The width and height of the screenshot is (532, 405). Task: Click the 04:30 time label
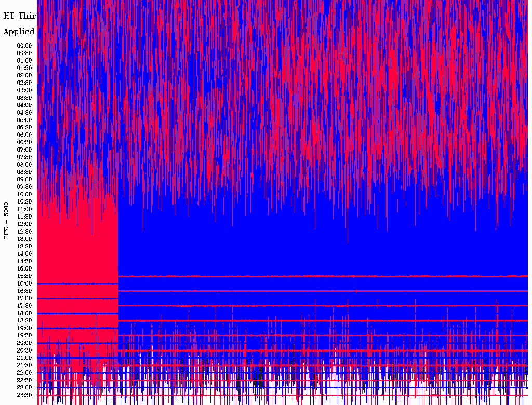[x=24, y=113]
